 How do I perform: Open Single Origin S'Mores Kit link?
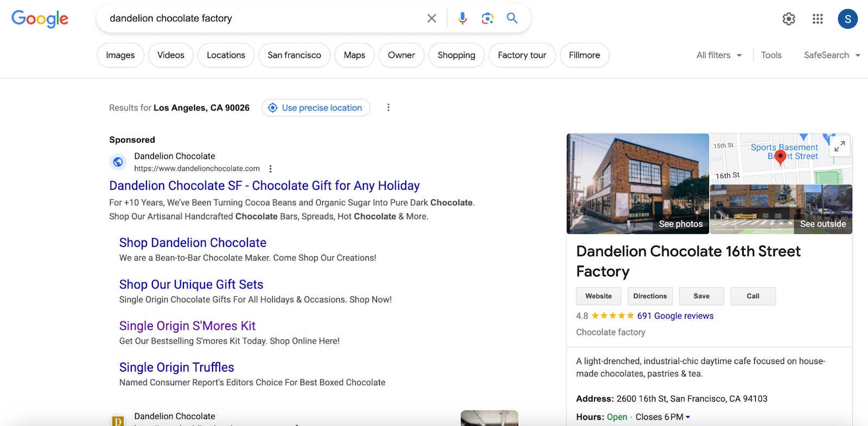(187, 326)
